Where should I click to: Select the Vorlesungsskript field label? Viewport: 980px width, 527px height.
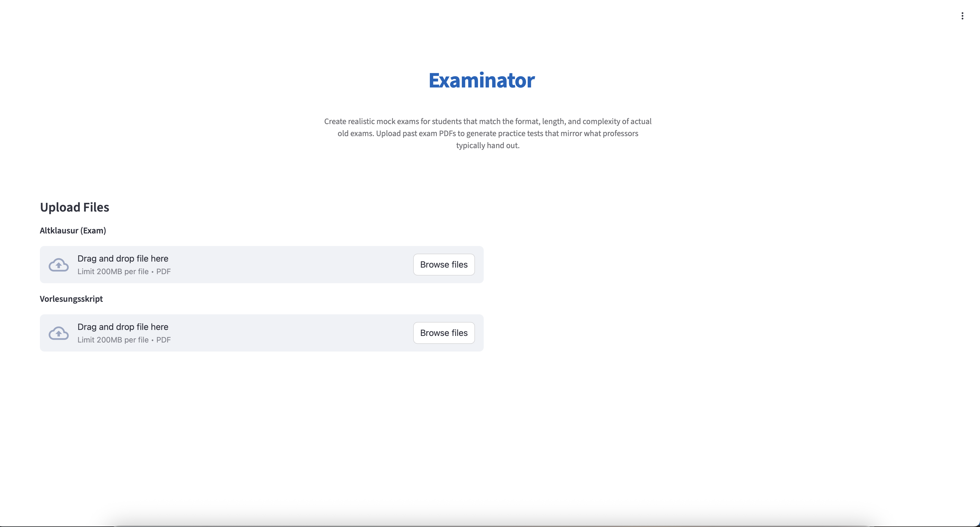pos(71,299)
